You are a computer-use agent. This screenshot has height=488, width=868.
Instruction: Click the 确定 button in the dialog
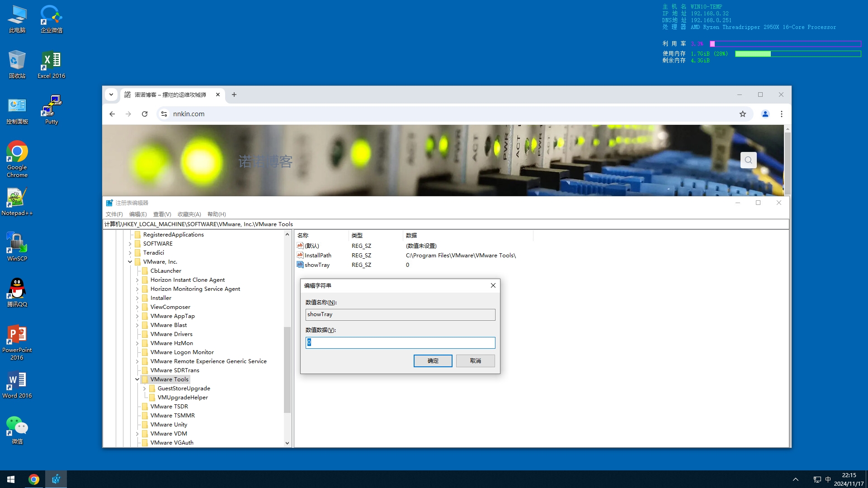433,361
